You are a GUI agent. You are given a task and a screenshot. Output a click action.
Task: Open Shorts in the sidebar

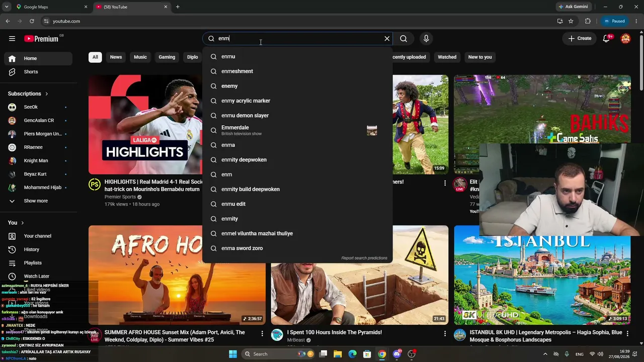click(x=38, y=72)
